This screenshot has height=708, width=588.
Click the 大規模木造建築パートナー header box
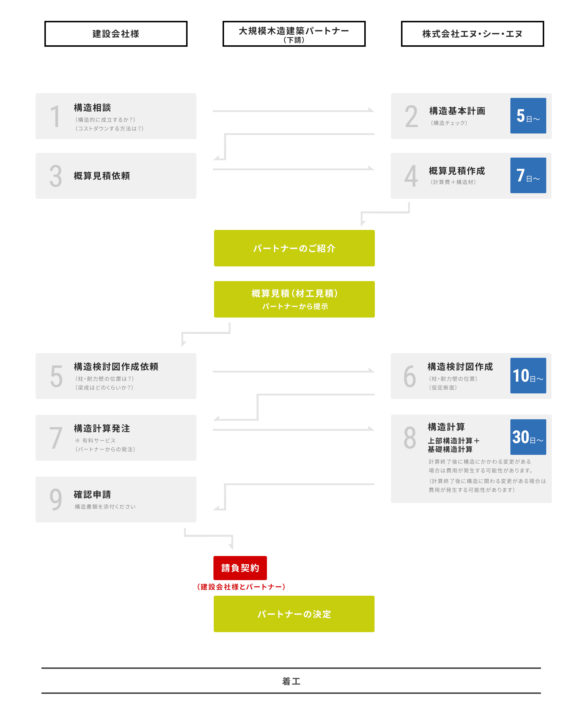coord(294,34)
